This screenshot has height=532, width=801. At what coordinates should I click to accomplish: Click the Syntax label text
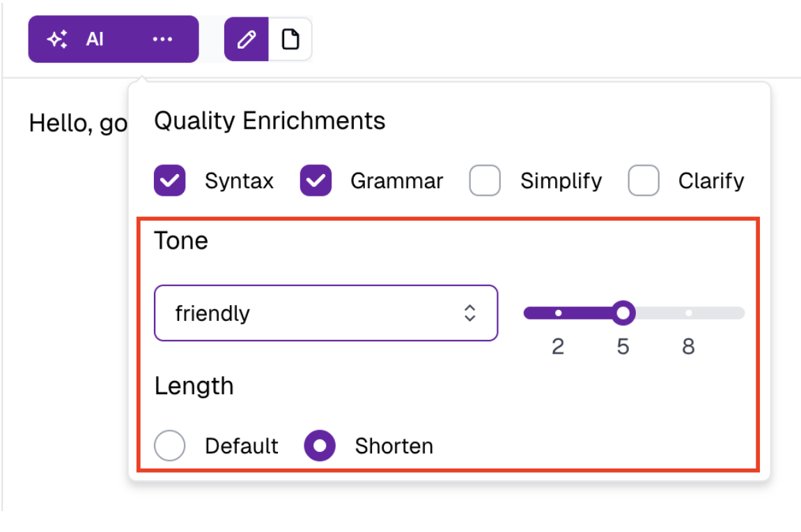point(239,181)
